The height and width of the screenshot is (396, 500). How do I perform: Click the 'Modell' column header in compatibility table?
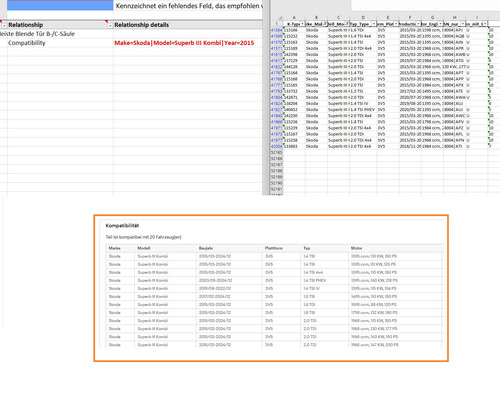pyautogui.click(x=144, y=248)
